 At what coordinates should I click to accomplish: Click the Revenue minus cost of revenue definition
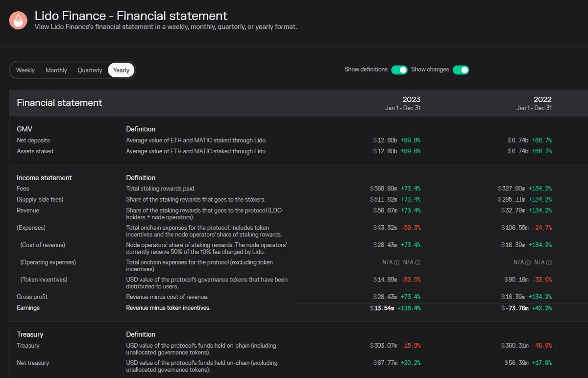[x=167, y=297]
